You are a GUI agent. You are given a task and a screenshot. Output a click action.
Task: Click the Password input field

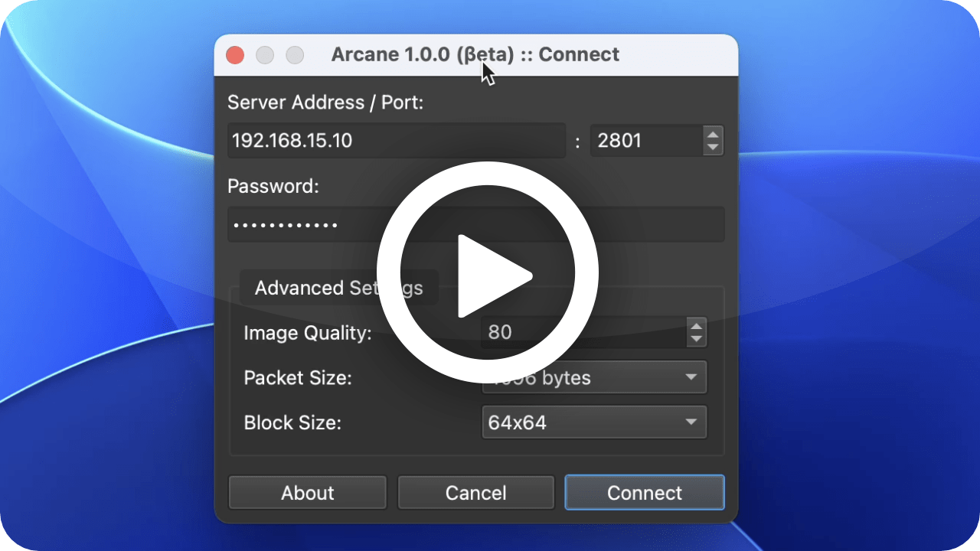476,225
